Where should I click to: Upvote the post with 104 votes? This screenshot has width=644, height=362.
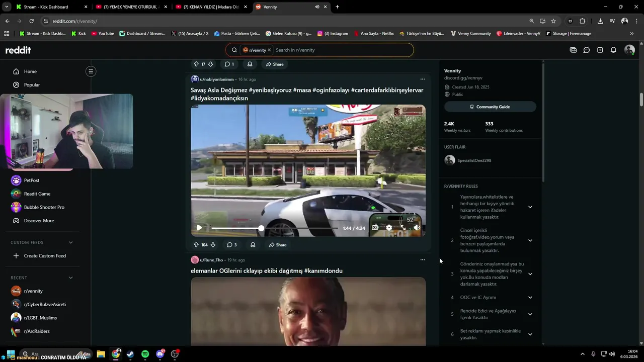pyautogui.click(x=196, y=245)
